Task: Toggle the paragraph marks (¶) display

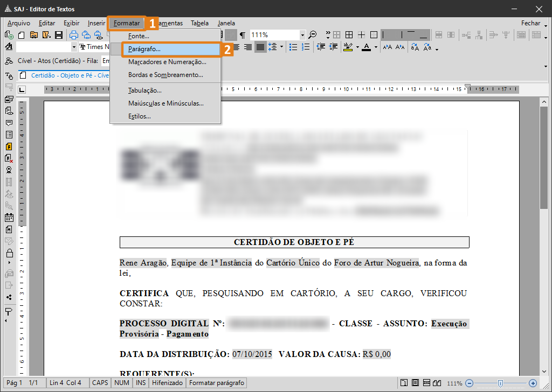Action: coord(243,35)
